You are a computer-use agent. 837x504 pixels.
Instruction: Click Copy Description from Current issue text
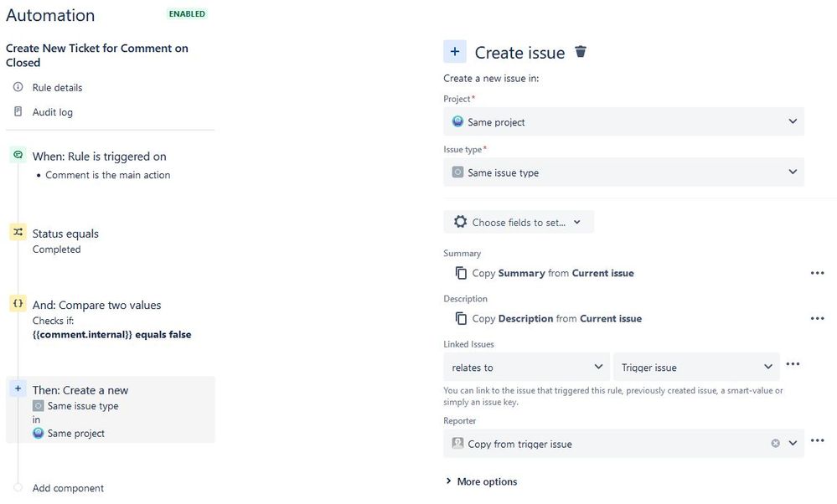click(557, 318)
